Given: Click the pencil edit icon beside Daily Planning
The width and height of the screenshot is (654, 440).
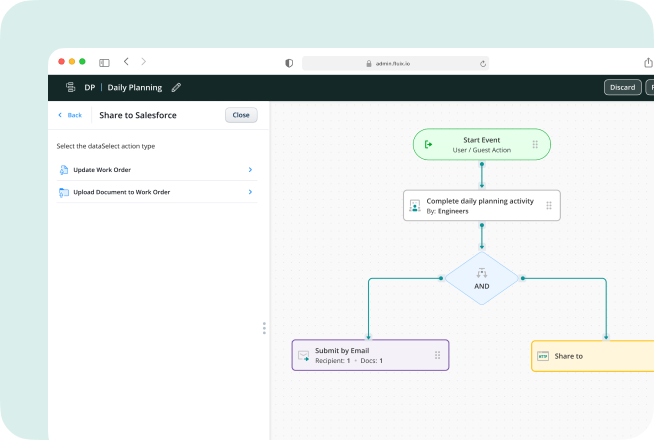Looking at the screenshot, I should [177, 87].
